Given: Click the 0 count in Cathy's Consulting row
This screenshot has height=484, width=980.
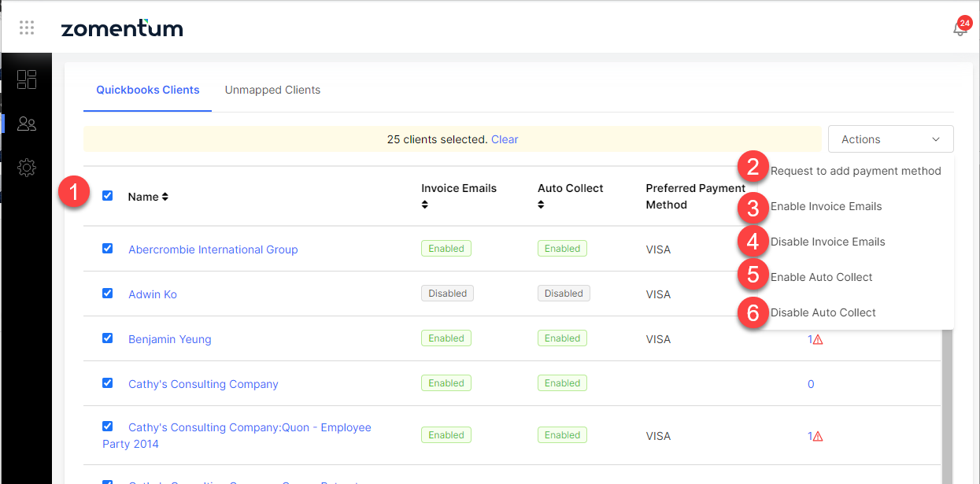Looking at the screenshot, I should click(811, 384).
